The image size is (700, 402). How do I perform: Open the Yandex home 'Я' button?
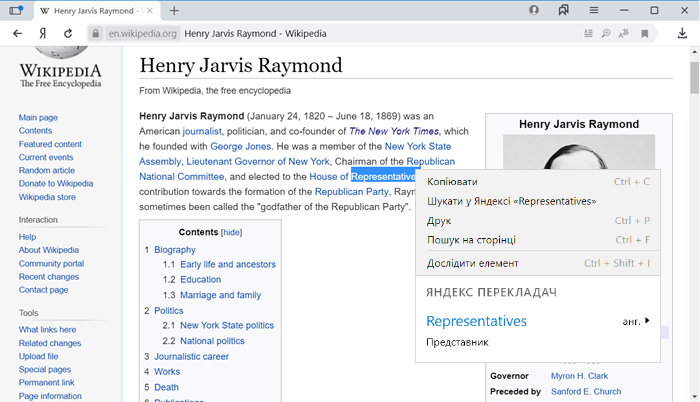[42, 34]
